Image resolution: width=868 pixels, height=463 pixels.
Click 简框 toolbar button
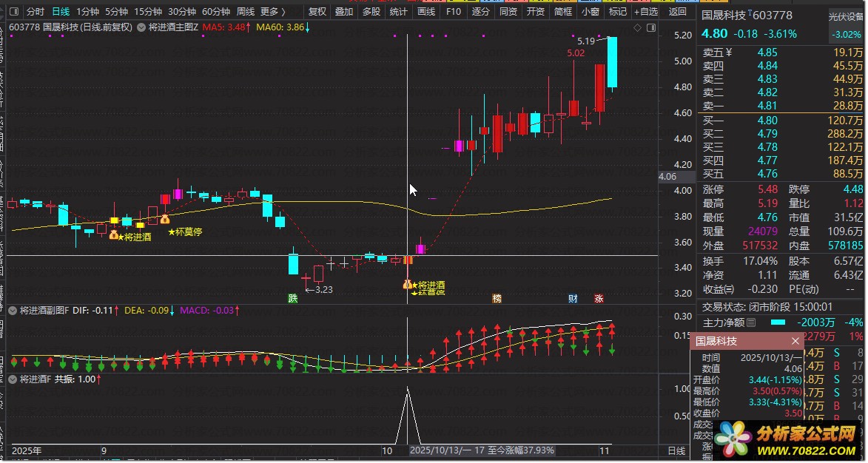(563, 11)
